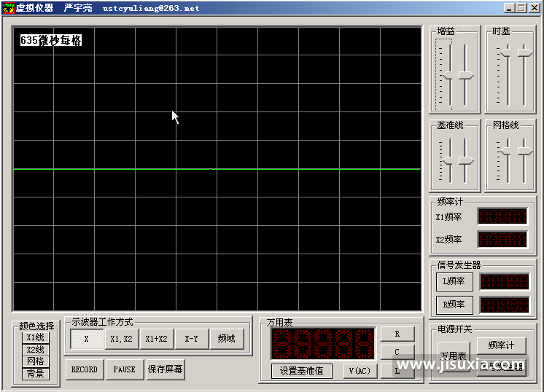Change the 背景 background color

[35, 374]
